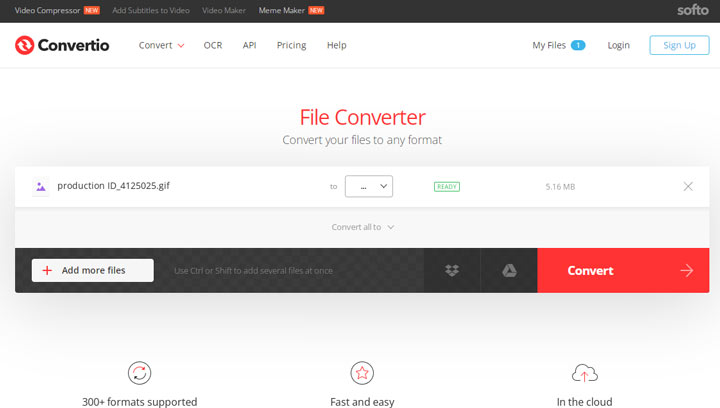720x408 pixels.
Task: Open Video Maker link
Action: click(224, 10)
